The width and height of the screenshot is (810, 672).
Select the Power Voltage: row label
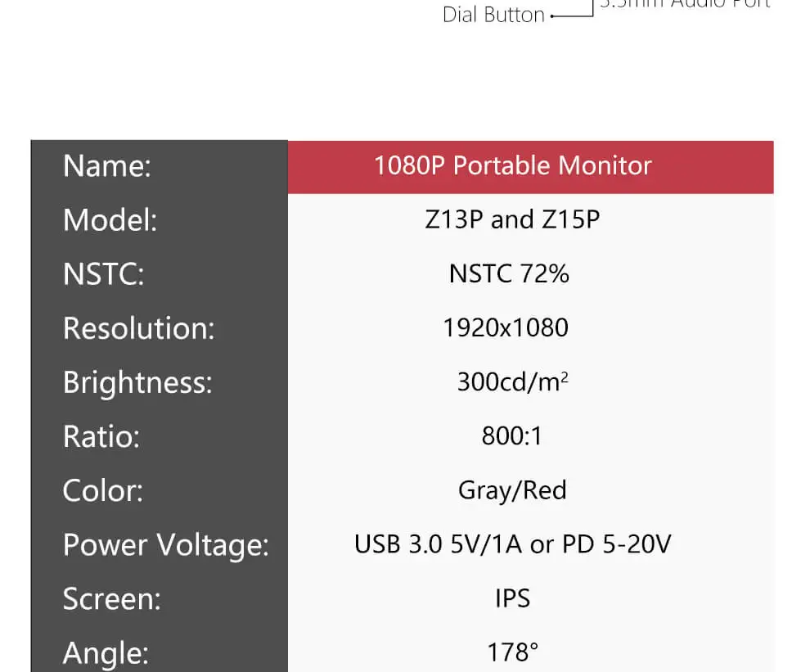pyautogui.click(x=166, y=546)
